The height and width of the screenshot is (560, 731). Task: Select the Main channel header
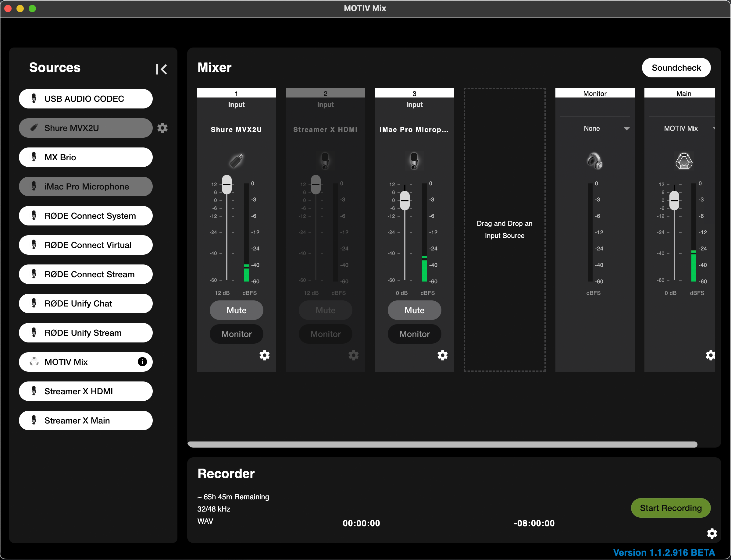tap(680, 93)
